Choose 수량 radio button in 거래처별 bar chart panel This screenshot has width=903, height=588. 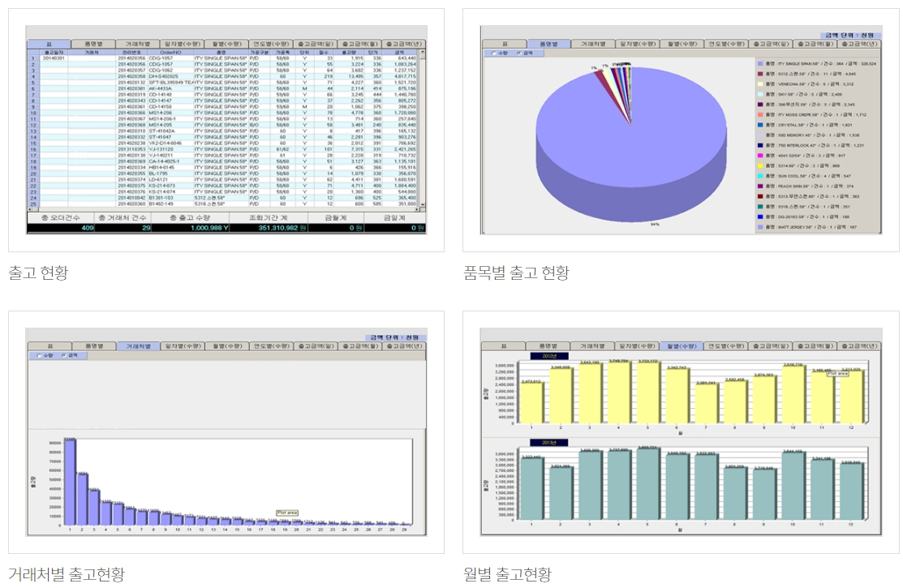[40, 355]
